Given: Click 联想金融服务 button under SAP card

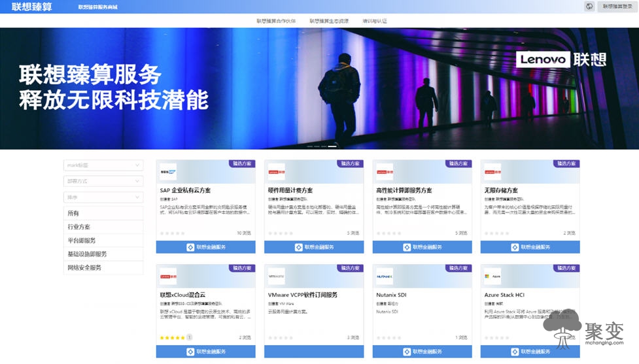Looking at the screenshot, I should click(x=206, y=247).
